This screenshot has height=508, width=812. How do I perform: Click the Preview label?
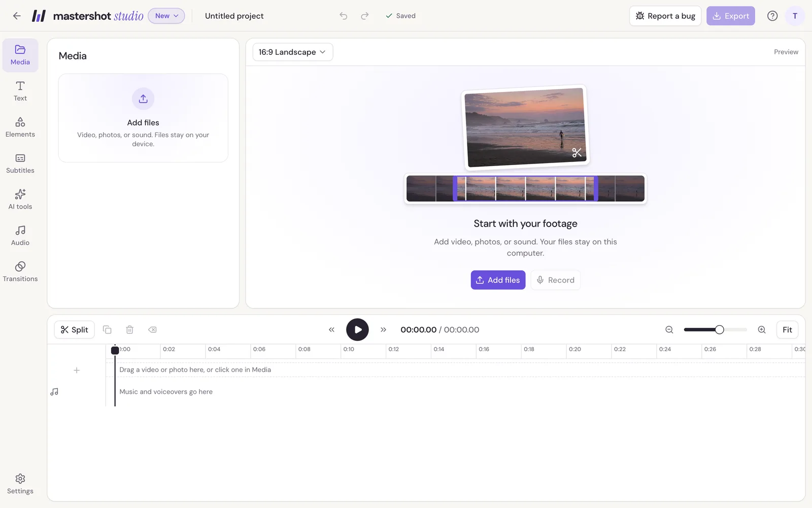click(786, 52)
